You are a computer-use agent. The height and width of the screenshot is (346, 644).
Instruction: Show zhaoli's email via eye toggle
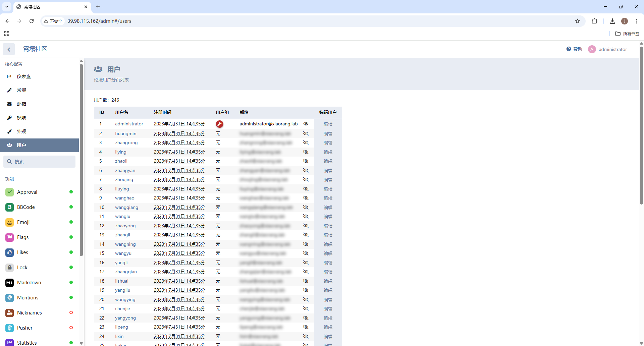click(x=306, y=161)
